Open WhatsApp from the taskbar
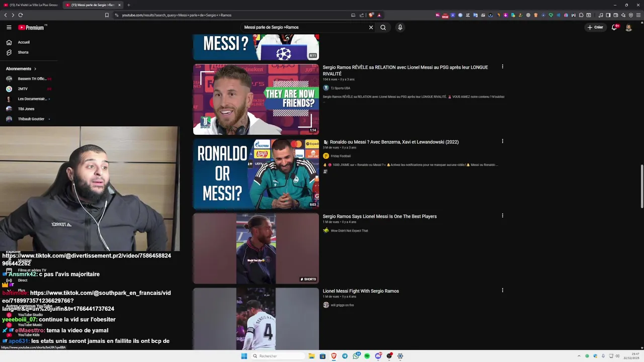 (356, 356)
